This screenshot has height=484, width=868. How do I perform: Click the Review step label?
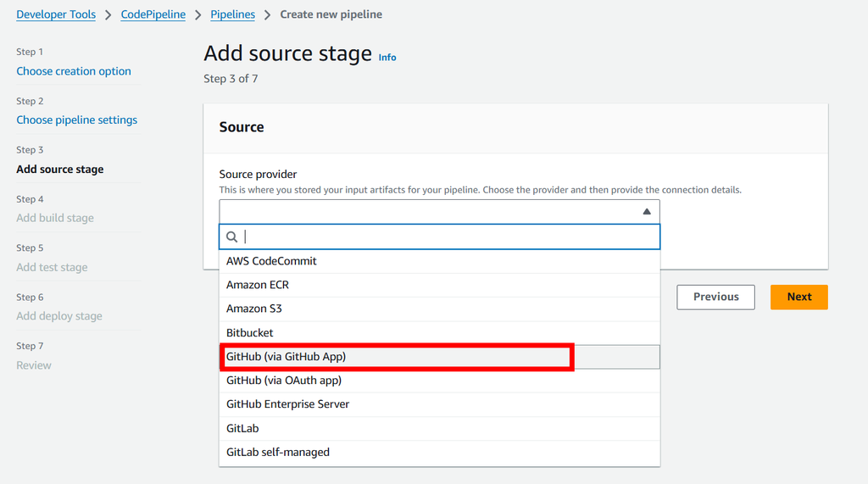(34, 365)
